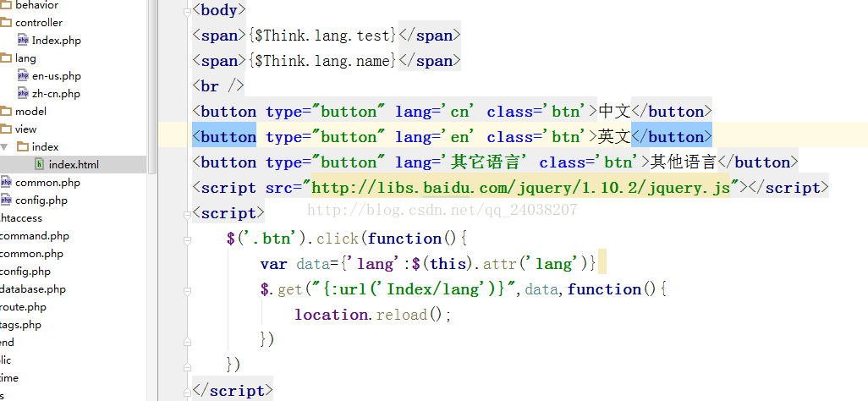The width and height of the screenshot is (868, 401).
Task: Open the htaccess file in the tree
Action: (x=21, y=218)
